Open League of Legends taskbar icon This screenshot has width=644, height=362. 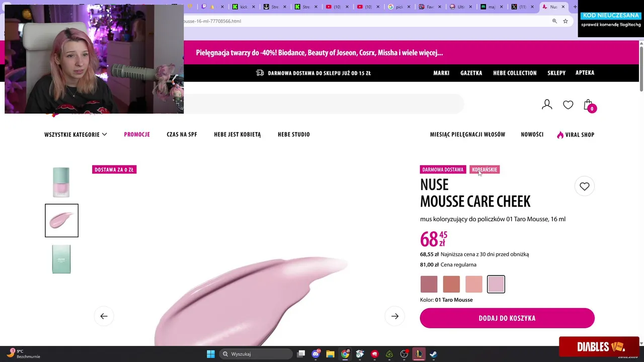click(x=419, y=354)
